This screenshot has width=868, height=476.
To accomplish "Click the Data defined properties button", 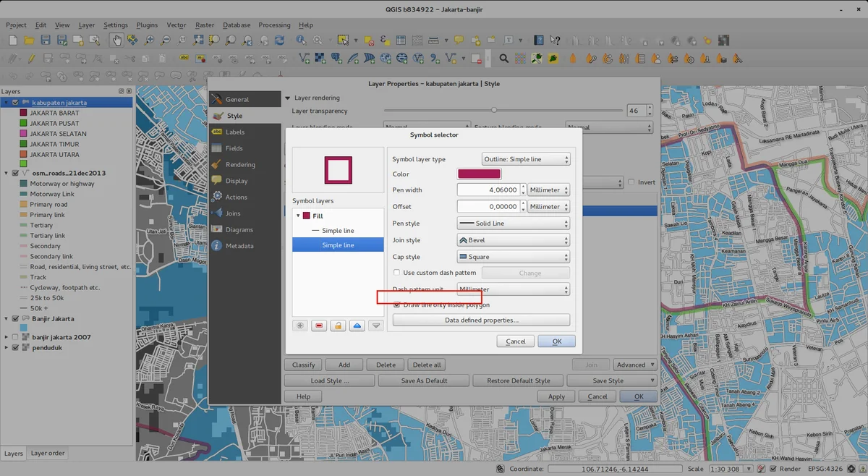I will [481, 320].
